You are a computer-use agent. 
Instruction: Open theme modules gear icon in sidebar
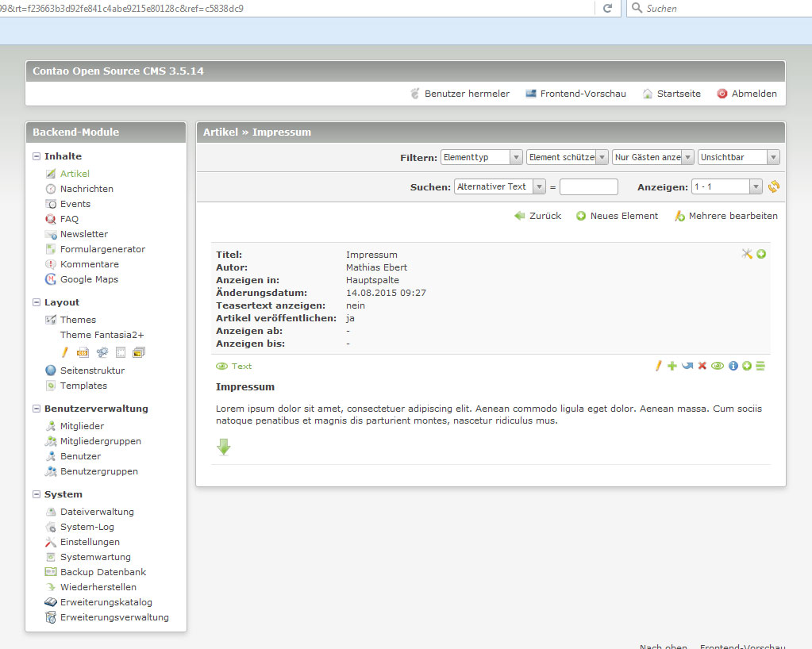(102, 352)
